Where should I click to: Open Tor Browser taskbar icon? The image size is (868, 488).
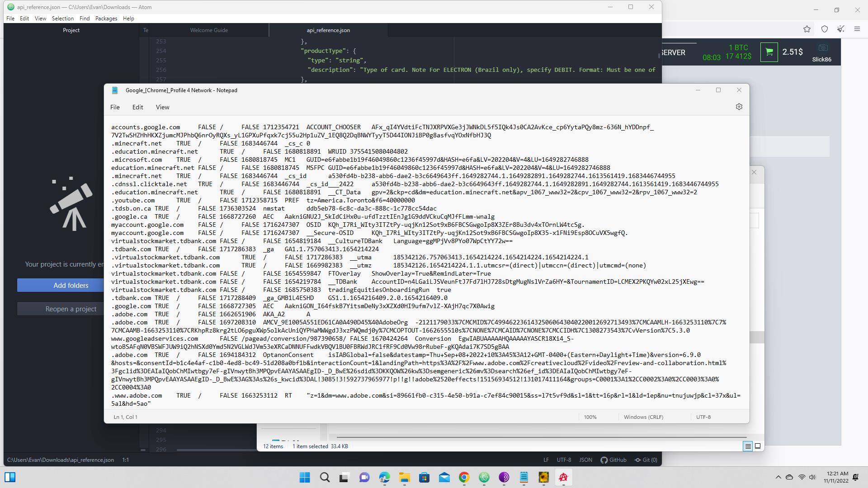pyautogui.click(x=504, y=477)
